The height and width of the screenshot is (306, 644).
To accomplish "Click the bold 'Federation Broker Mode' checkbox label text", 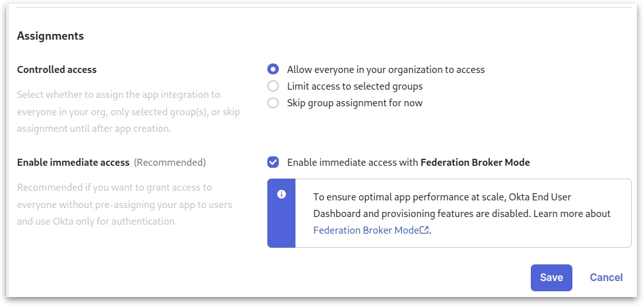I will click(x=475, y=163).
